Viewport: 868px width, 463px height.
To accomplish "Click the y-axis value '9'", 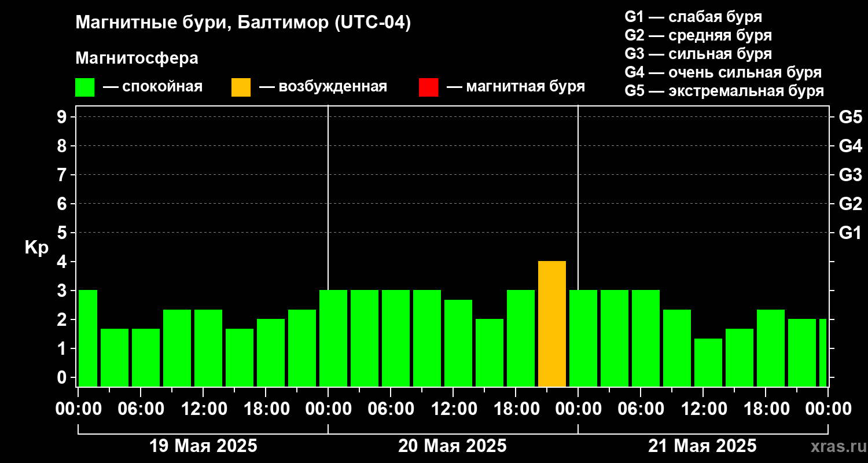I will (x=63, y=117).
